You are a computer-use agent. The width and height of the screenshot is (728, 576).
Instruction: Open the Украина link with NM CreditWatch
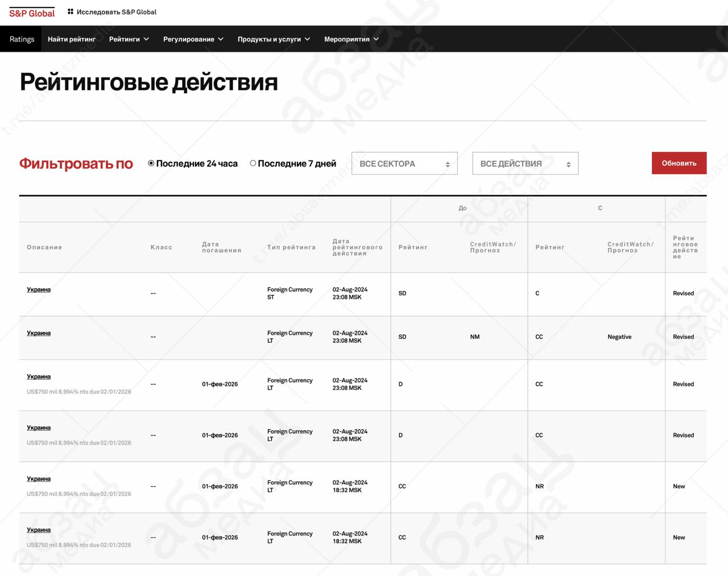(39, 333)
